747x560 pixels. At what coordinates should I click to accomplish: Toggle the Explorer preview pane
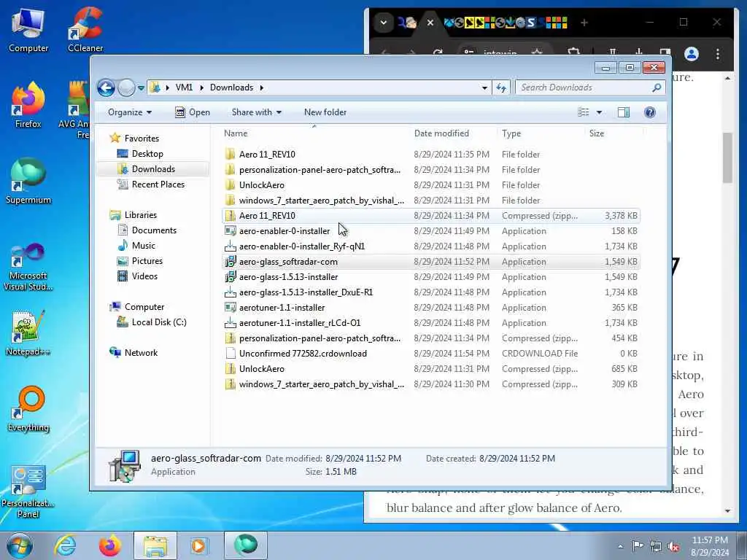click(624, 112)
